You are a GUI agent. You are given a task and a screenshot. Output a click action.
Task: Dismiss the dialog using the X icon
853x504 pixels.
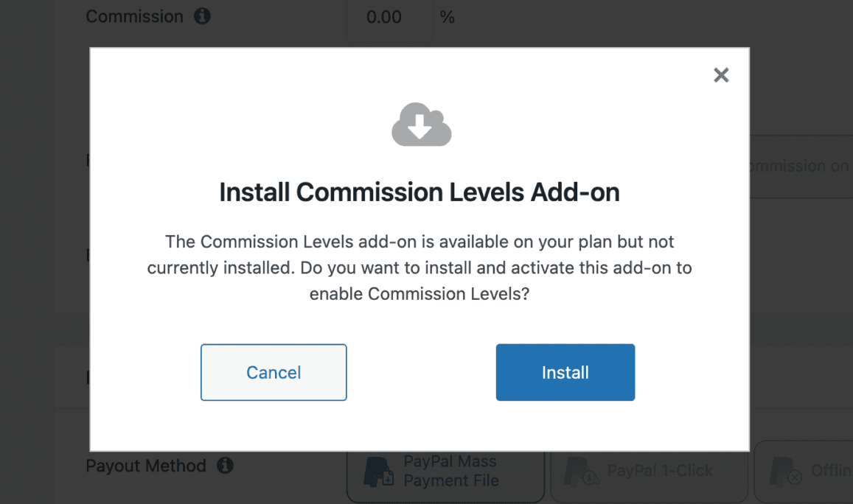(x=720, y=74)
